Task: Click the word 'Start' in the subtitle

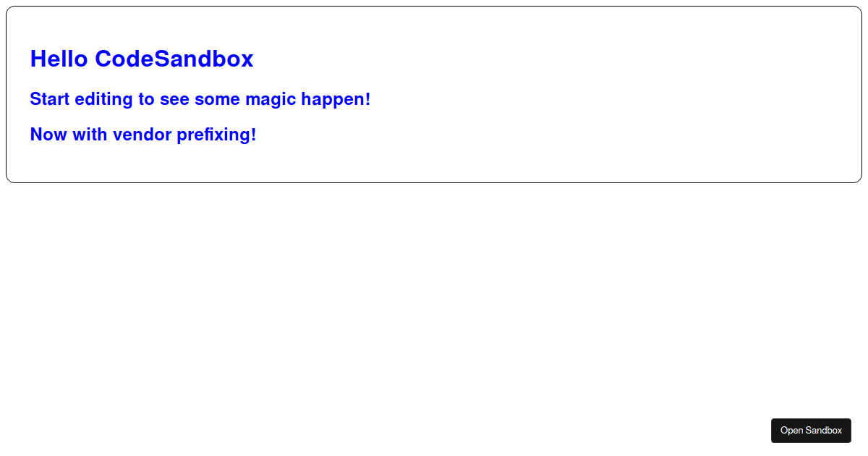Action: click(x=51, y=99)
